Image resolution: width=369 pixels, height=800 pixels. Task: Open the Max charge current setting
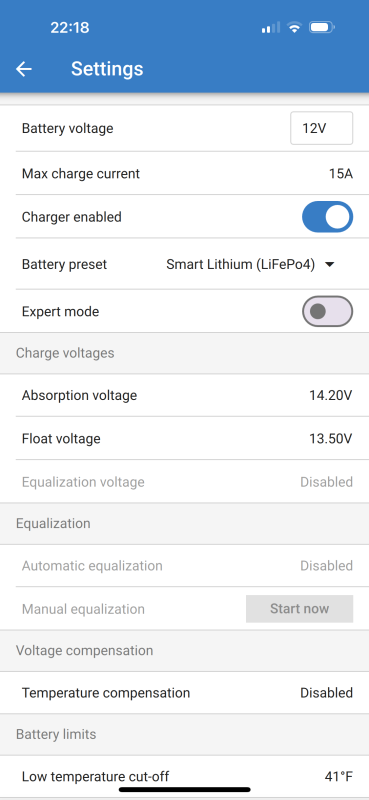click(184, 173)
